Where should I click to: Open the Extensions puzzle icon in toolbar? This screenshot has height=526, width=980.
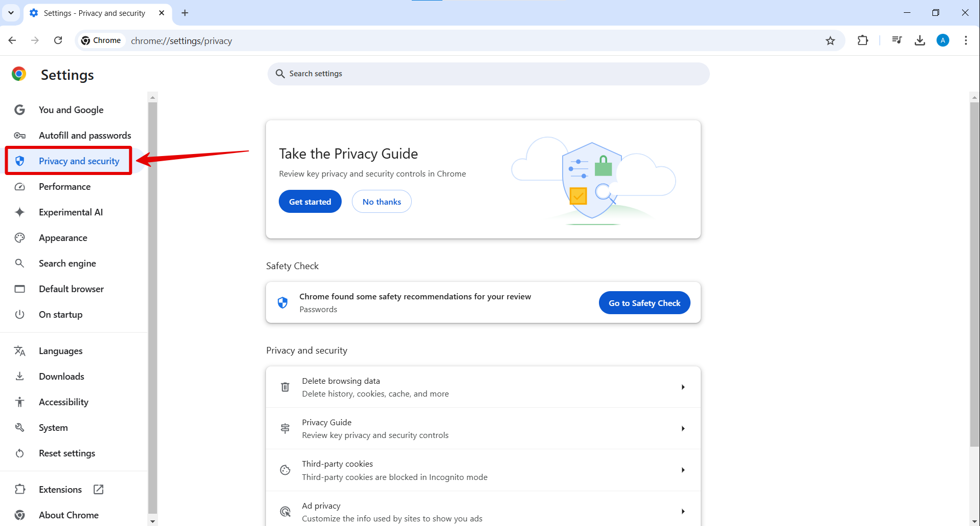point(863,40)
